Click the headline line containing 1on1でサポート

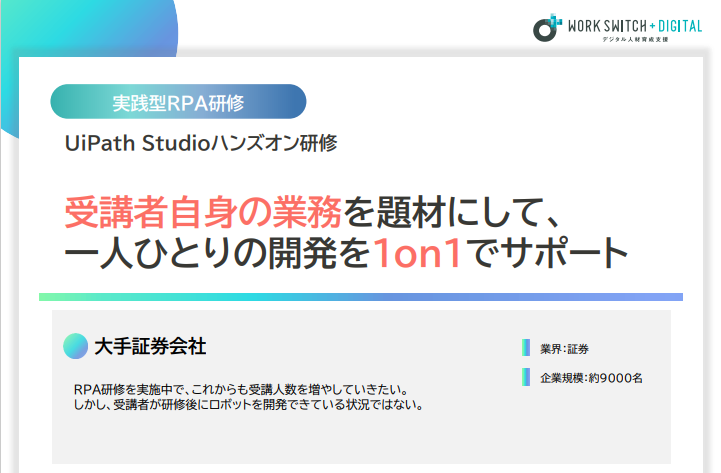tap(346, 253)
